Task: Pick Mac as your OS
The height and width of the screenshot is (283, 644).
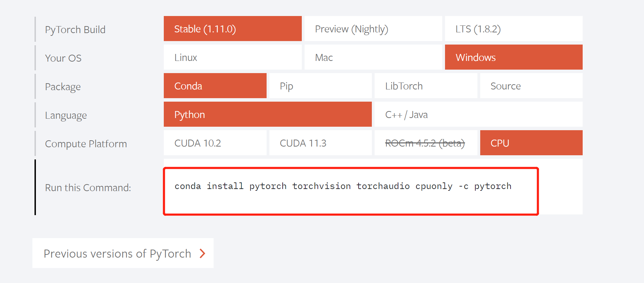Action: coord(373,57)
